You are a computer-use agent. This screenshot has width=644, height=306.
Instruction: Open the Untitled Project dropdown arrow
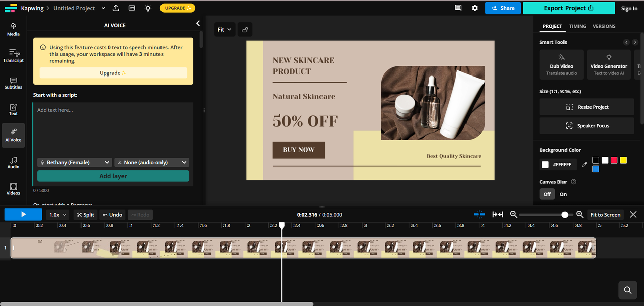click(103, 8)
